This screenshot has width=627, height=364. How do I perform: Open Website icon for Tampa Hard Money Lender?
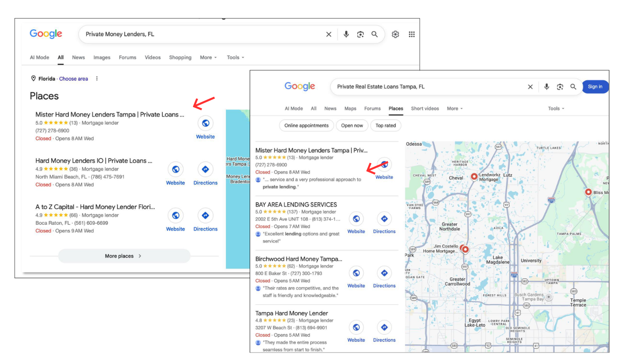356,327
